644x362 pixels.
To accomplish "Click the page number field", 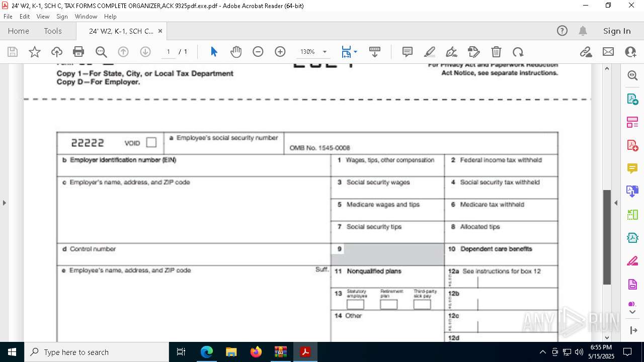I will click(169, 52).
